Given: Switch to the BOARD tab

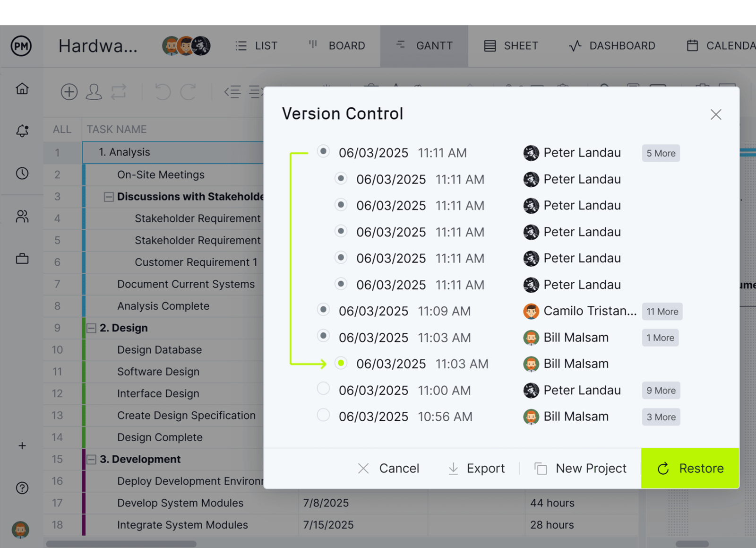Looking at the screenshot, I should pyautogui.click(x=336, y=45).
